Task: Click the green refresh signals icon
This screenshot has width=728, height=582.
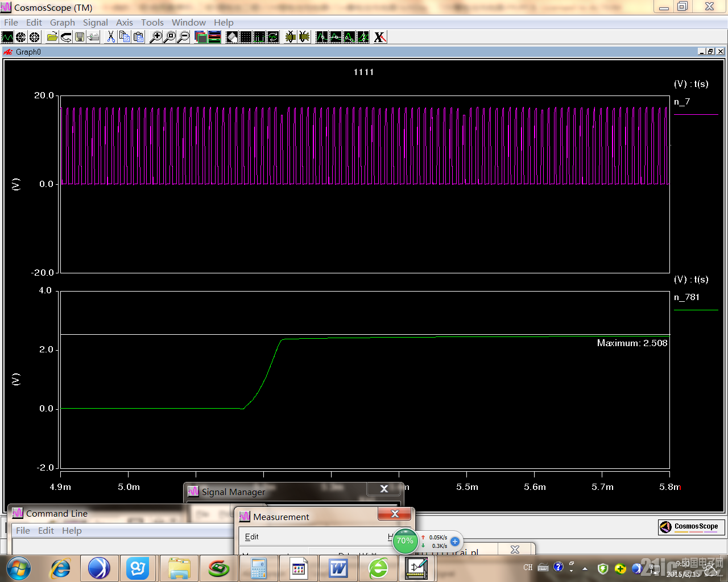Action: coord(273,37)
